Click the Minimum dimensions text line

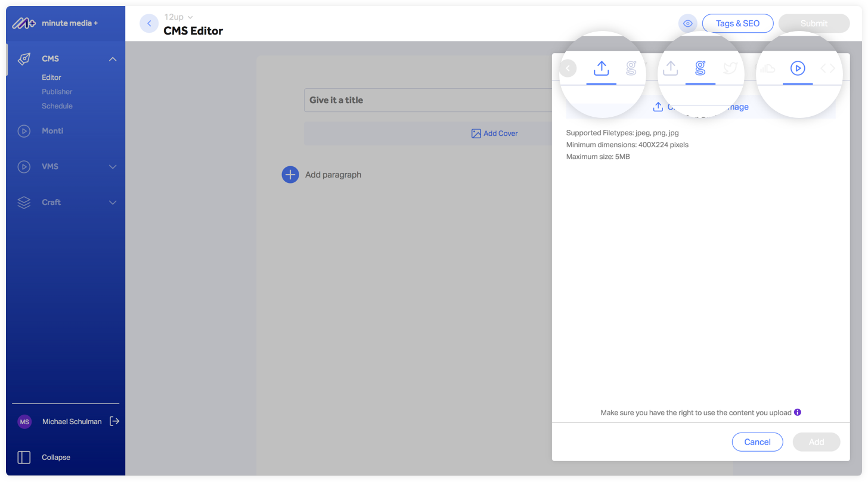click(627, 145)
